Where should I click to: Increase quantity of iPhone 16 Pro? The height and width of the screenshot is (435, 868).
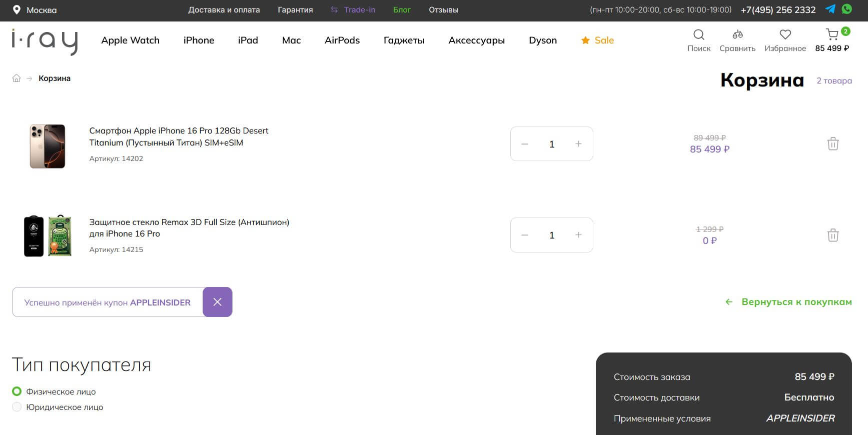578,144
